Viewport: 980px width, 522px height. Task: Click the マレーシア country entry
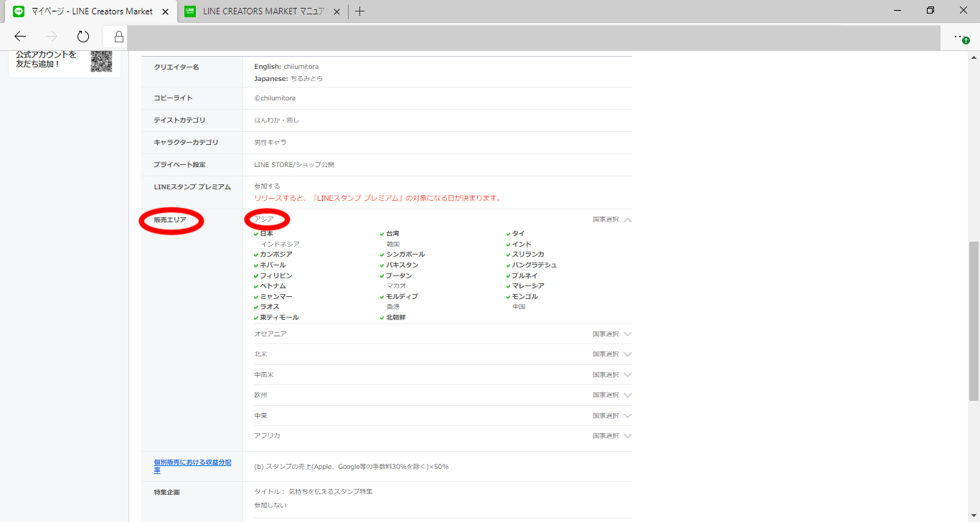(x=525, y=286)
